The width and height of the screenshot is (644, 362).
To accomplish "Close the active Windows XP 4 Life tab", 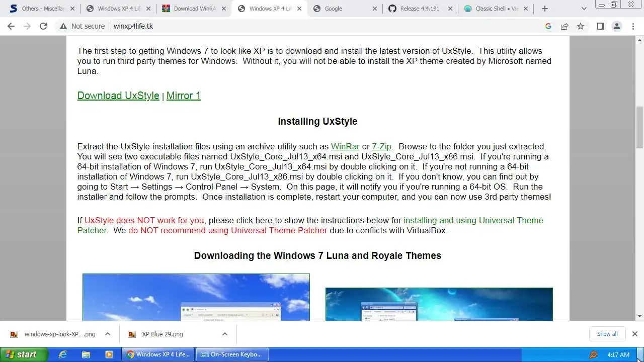I will (x=299, y=9).
